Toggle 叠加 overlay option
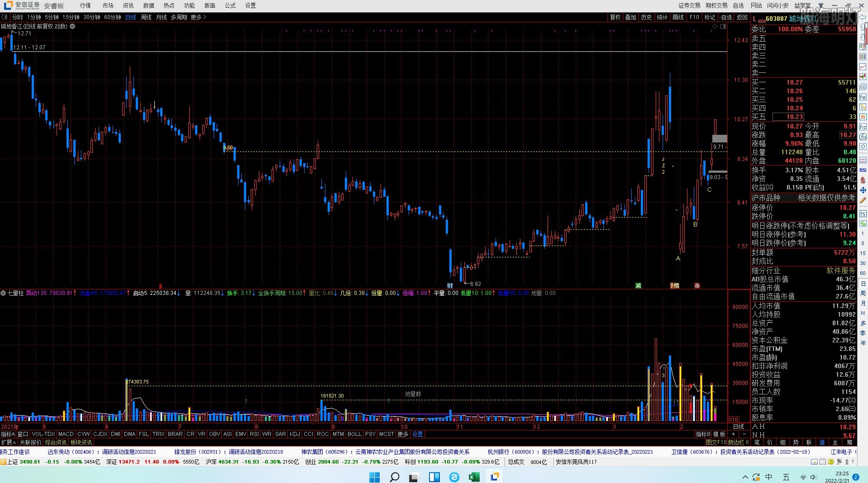The width and height of the screenshot is (868, 483). 631,17
